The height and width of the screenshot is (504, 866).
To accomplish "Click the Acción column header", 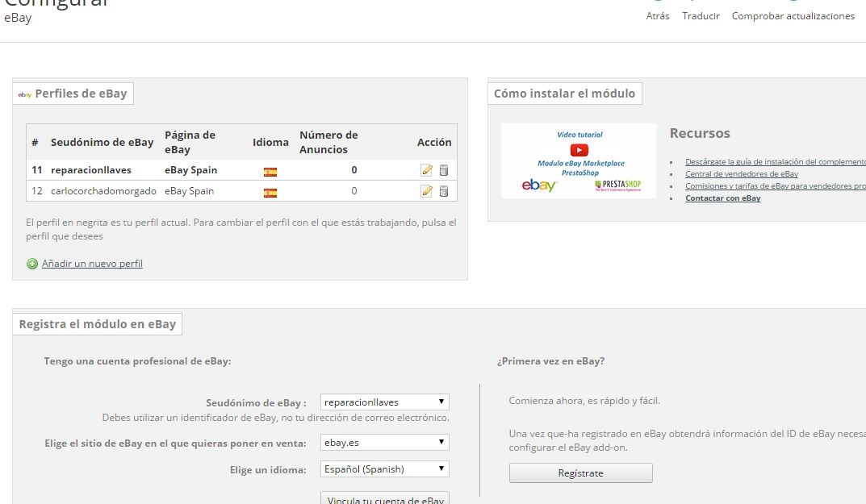I will [x=434, y=143].
